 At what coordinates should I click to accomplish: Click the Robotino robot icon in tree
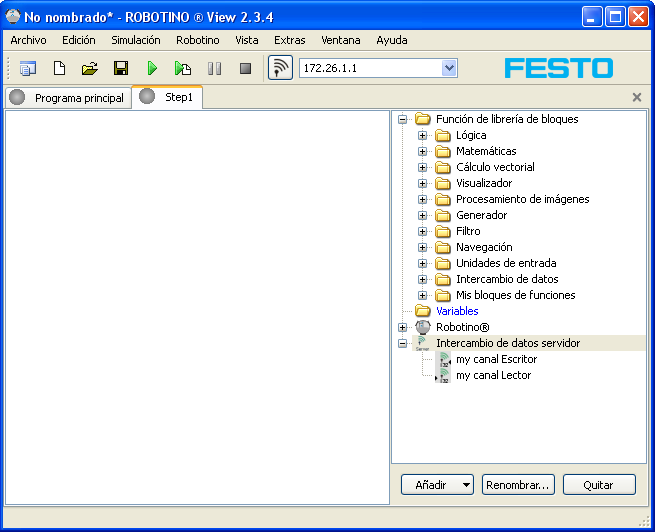pos(423,327)
